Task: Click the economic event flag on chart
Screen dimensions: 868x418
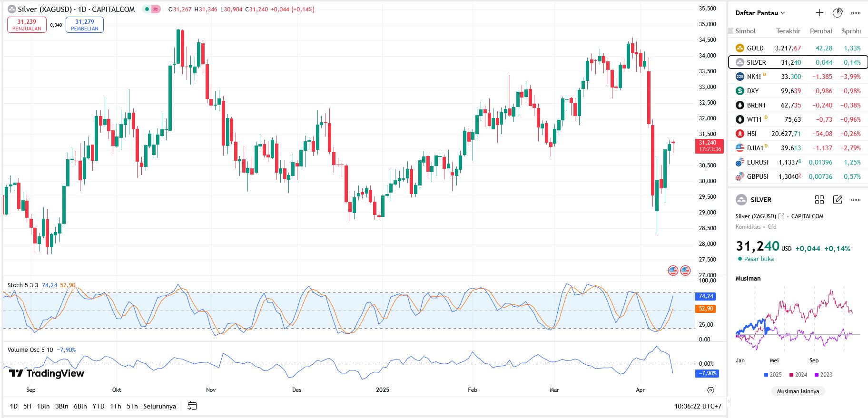Action: click(x=673, y=271)
